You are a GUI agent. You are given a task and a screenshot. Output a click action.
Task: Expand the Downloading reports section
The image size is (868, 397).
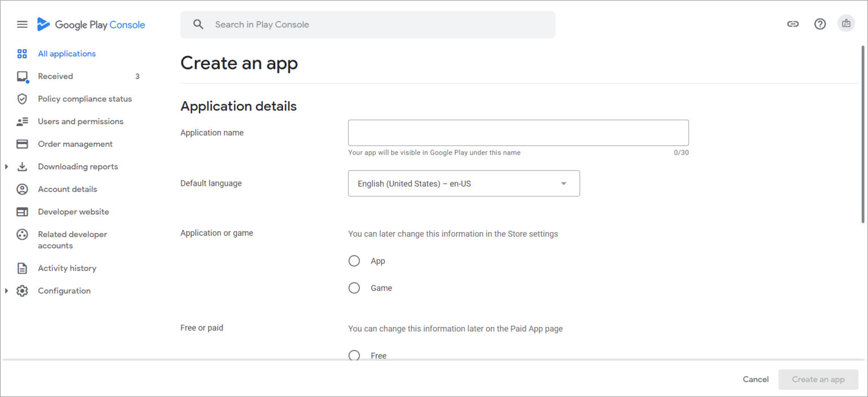click(6, 166)
